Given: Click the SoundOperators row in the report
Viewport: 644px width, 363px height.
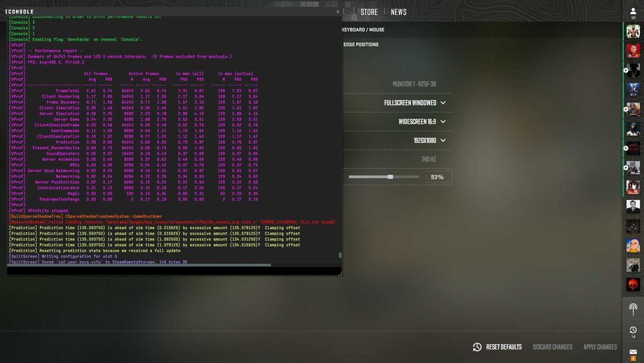Looking at the screenshot, I should click(x=133, y=153).
